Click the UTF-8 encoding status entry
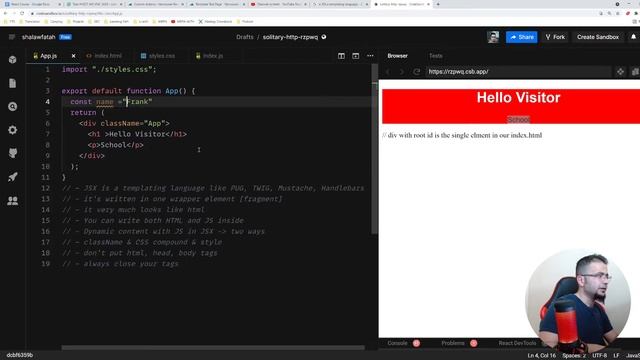 (600, 356)
